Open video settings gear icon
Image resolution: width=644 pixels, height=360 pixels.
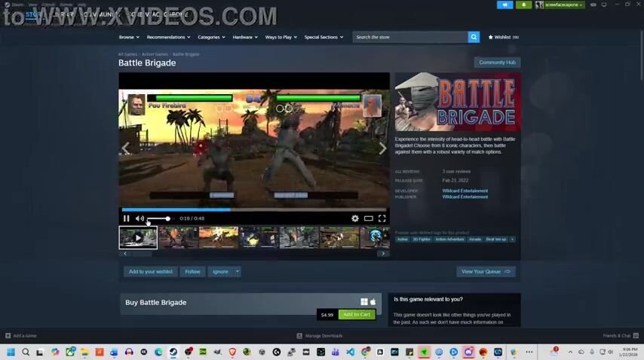[355, 218]
